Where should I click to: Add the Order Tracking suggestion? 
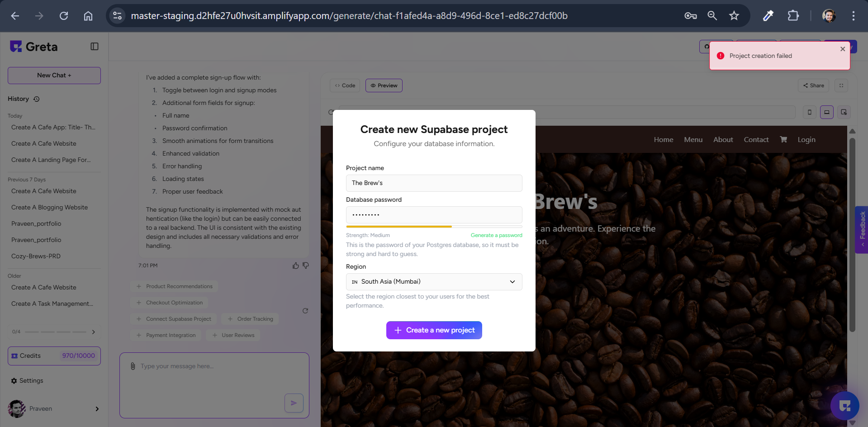pos(250,319)
